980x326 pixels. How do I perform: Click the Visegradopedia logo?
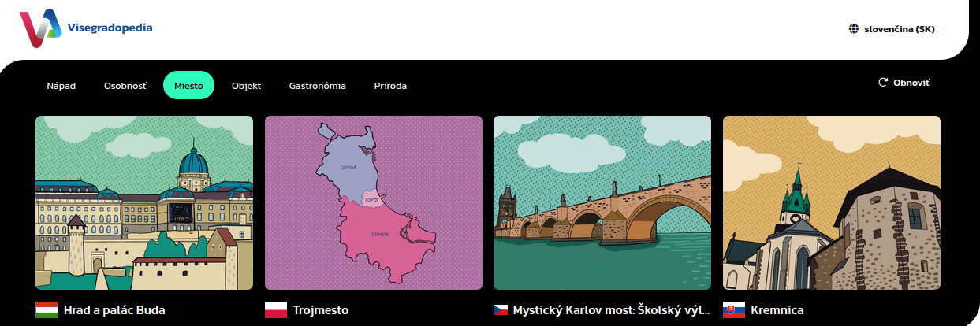click(86, 28)
